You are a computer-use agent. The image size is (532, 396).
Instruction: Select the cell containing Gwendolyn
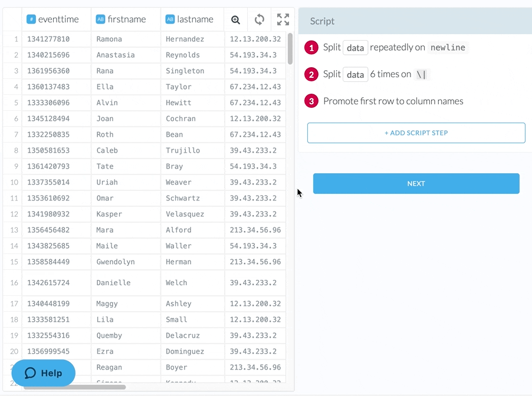[x=116, y=262]
